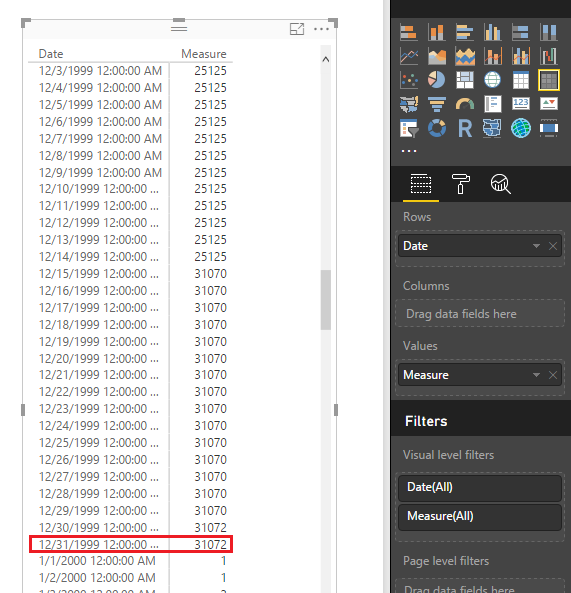Image resolution: width=571 pixels, height=593 pixels.
Task: Select the 1/2/2000 12:00:00 AM row
Action: coord(131,578)
